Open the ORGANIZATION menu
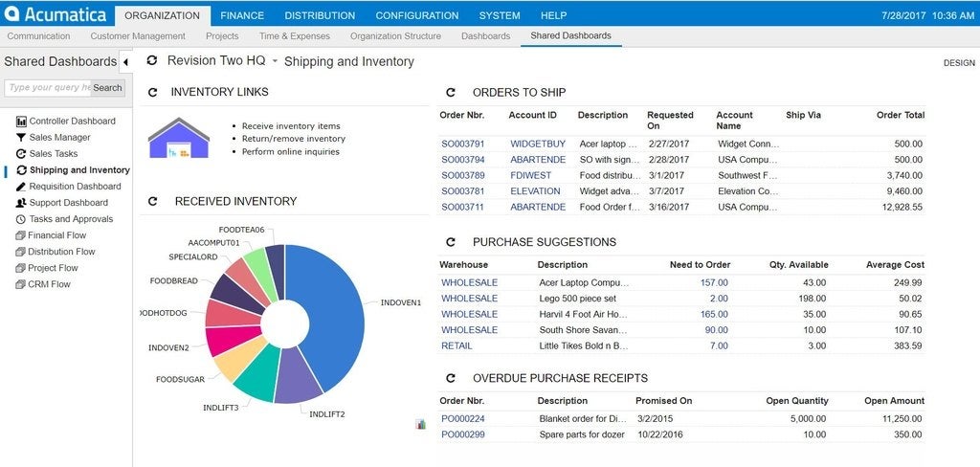980x467 pixels. [x=163, y=15]
